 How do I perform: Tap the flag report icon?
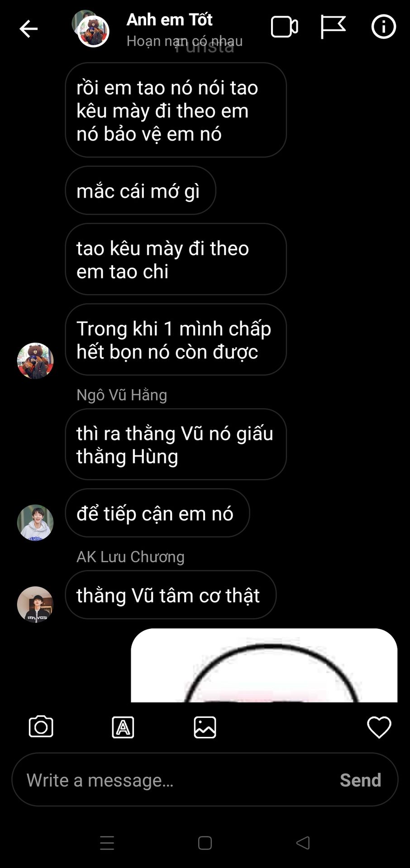click(x=333, y=27)
